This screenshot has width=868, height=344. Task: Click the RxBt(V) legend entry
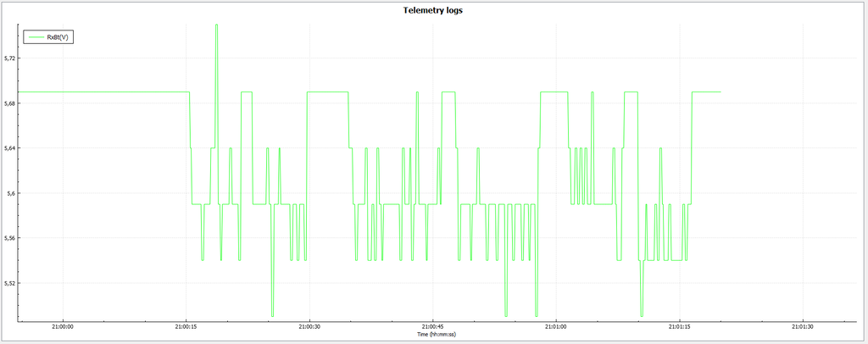pyautogui.click(x=58, y=36)
